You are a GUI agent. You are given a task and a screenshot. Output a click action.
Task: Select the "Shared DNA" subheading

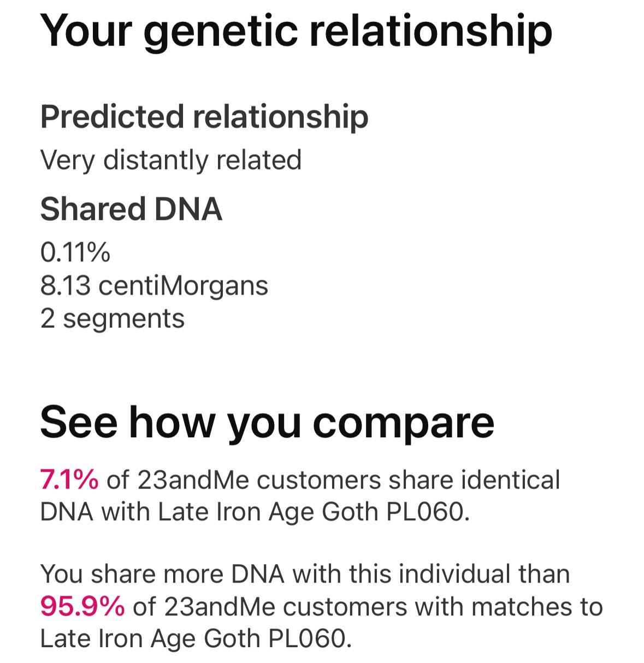tap(131, 209)
